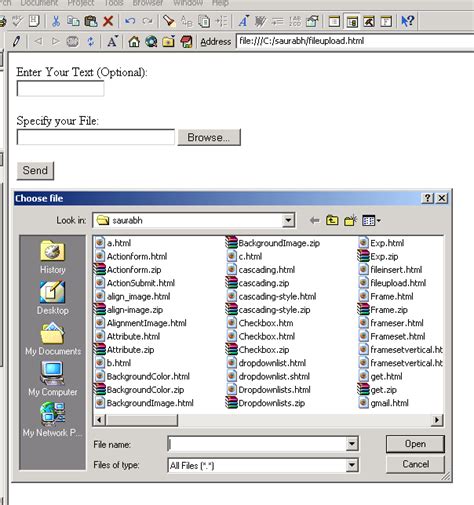Open the View Menu dropdown in dialog
474x505 pixels.
tap(371, 220)
